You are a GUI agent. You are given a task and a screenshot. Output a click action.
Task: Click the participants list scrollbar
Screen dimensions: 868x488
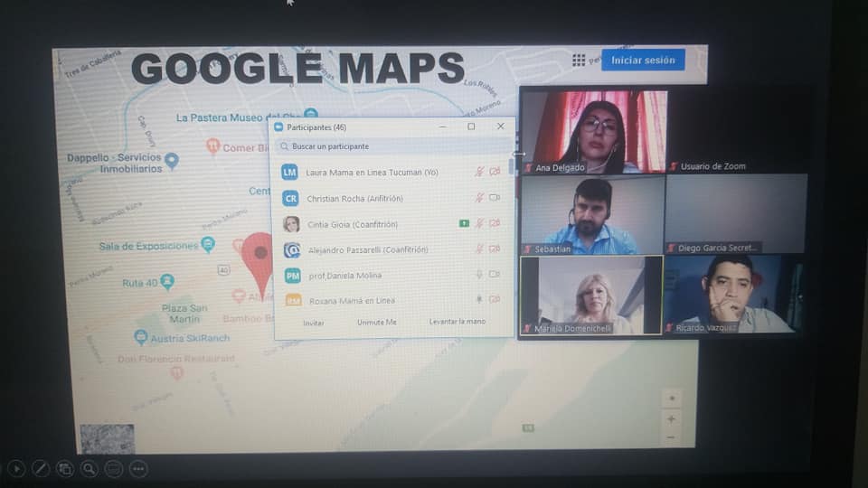tap(512, 167)
